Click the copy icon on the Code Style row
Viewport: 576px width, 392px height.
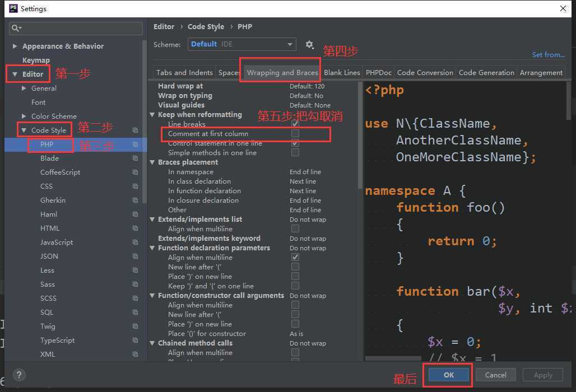pyautogui.click(x=135, y=130)
